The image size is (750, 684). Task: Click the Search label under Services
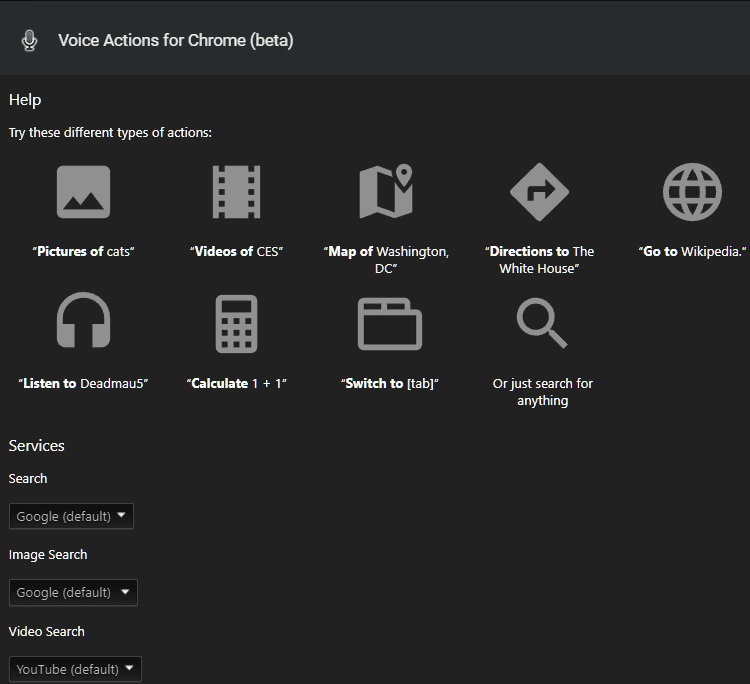(x=28, y=478)
